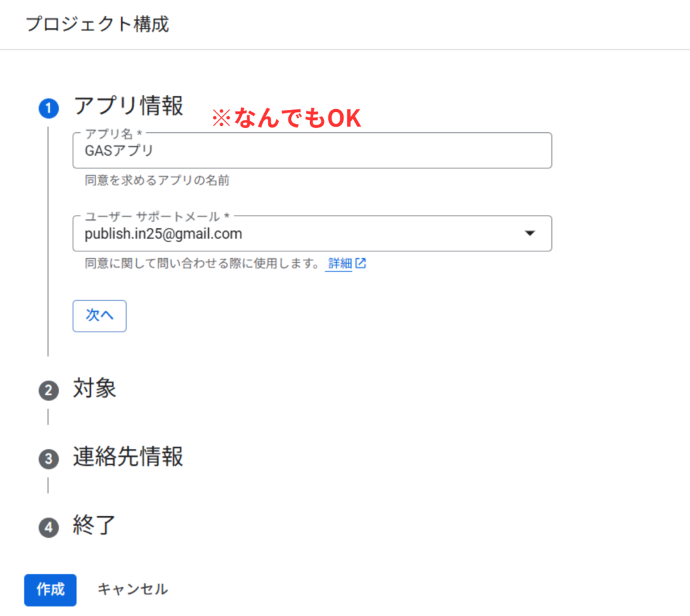Click the アプリ名 input field
The width and height of the screenshot is (690, 616).
pos(312,150)
